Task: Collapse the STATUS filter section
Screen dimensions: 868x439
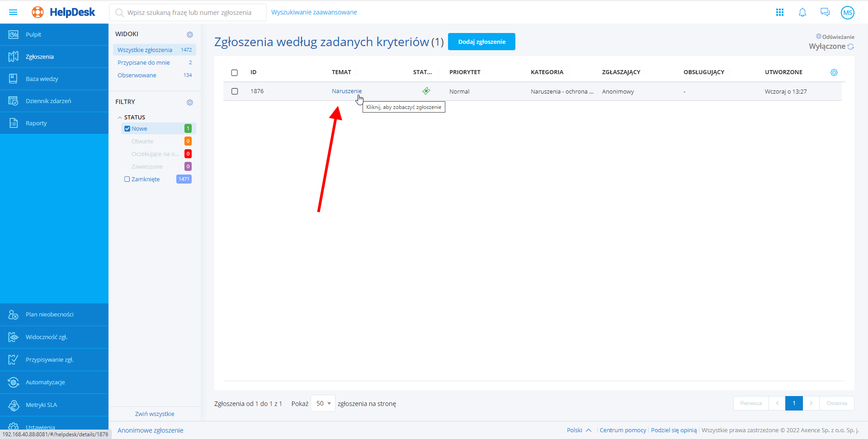Action: coord(120,118)
